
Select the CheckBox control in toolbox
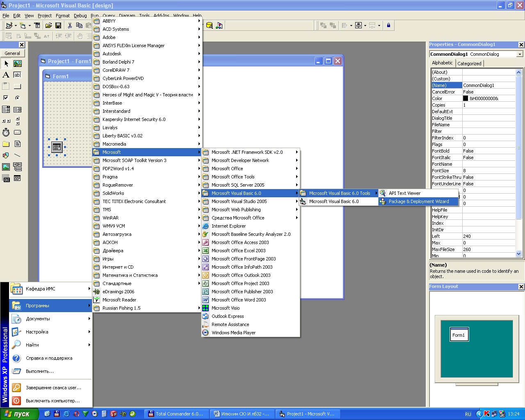(x=6, y=98)
